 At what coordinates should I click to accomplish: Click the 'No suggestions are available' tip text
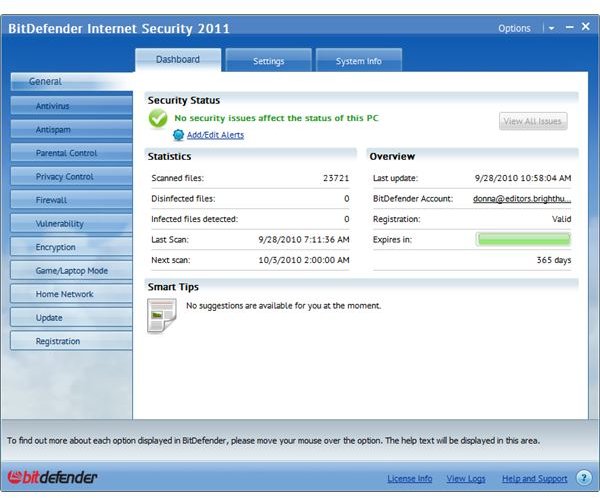[x=284, y=306]
